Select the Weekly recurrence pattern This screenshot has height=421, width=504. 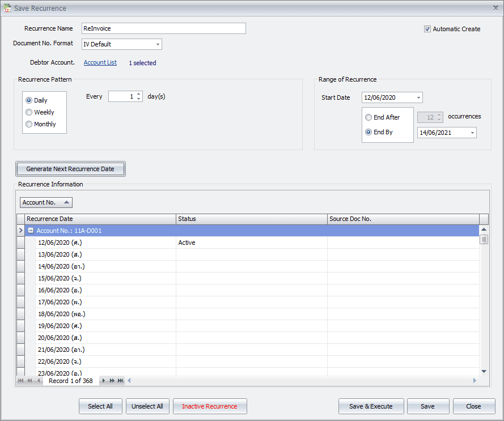click(x=29, y=112)
